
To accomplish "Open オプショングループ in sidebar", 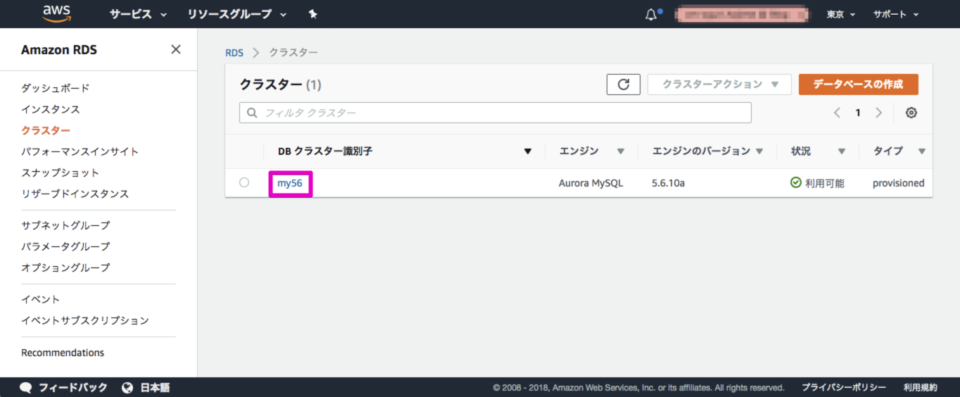I will (65, 268).
